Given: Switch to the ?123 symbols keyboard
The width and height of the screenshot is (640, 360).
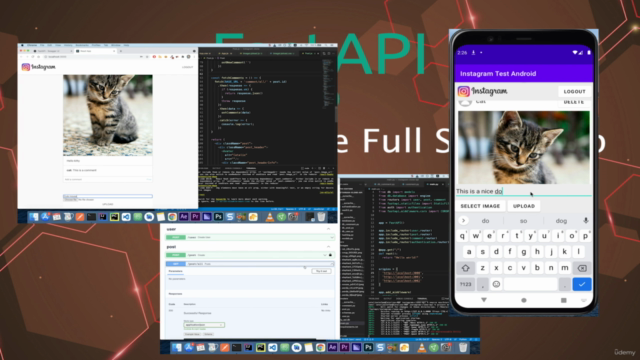Looking at the screenshot, I should (x=466, y=284).
